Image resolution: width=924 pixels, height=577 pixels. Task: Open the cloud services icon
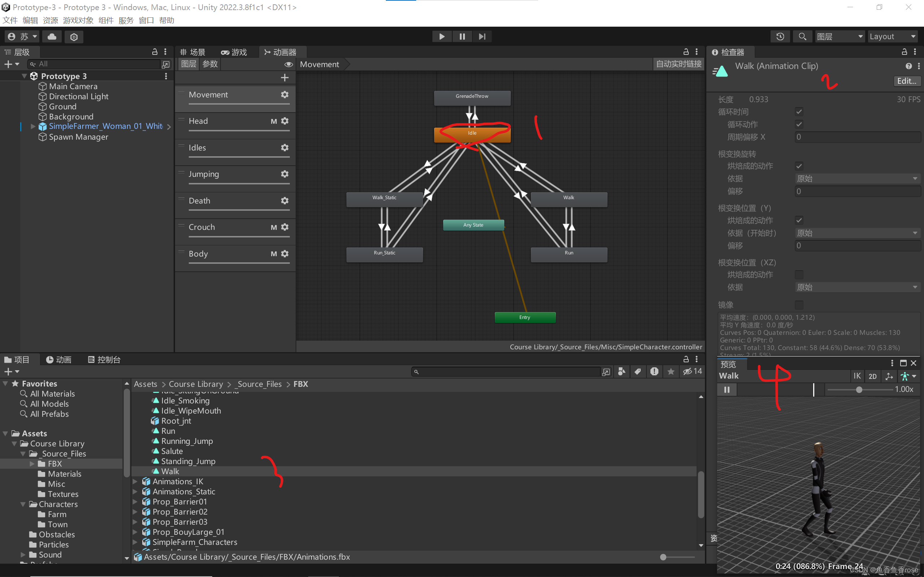coord(52,37)
